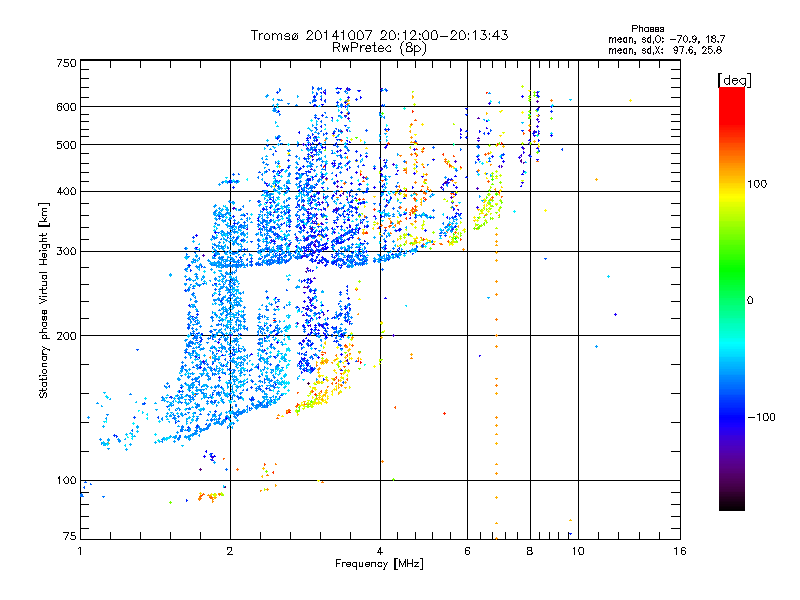Click the y-axis tick label '300'
Image resolution: width=800 pixels, height=600 pixels.
pos(67,252)
